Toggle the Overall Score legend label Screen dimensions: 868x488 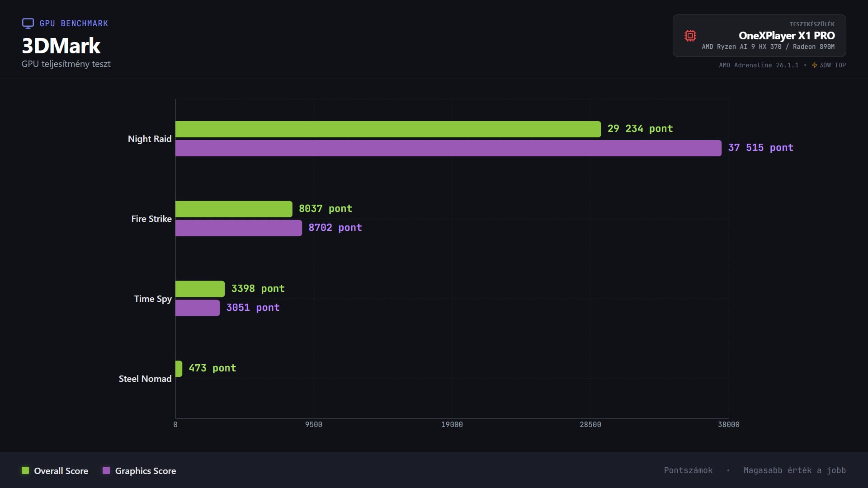point(61,471)
